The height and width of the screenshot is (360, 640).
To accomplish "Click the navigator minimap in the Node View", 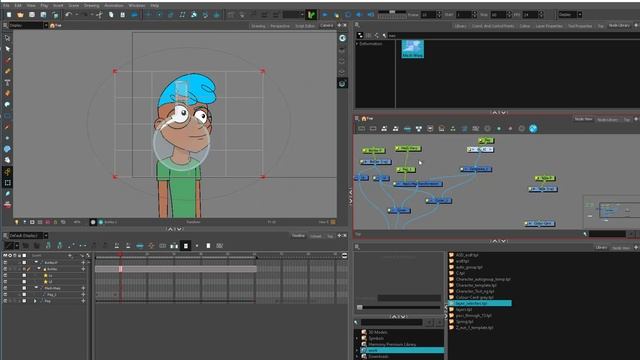I will (611, 211).
